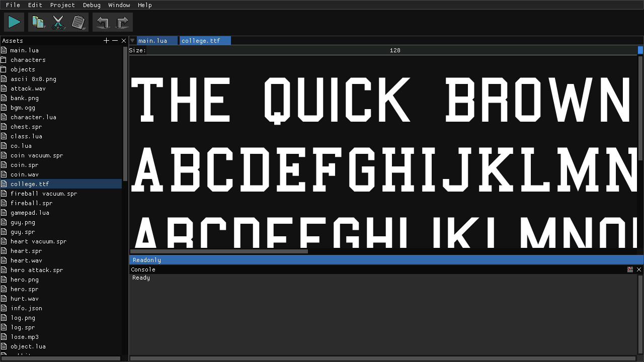Collapse the Assets panel with the minus icon
The height and width of the screenshot is (362, 644).
pos(115,40)
